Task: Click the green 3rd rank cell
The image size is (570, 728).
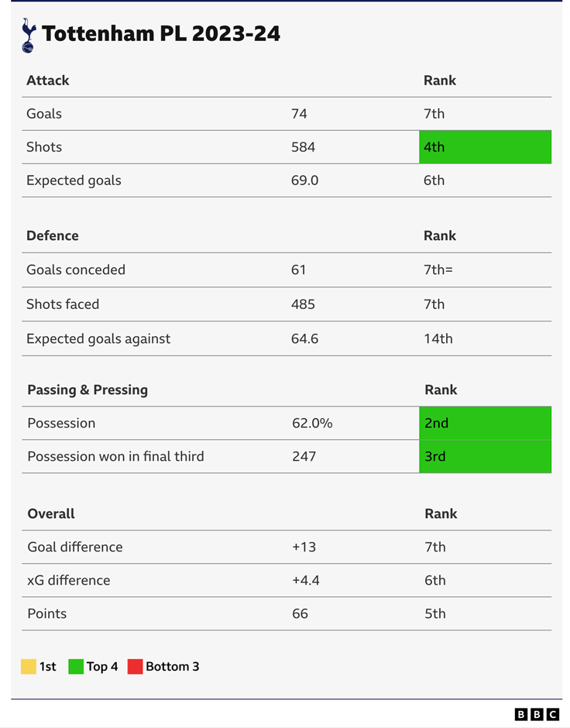Action: (485, 457)
